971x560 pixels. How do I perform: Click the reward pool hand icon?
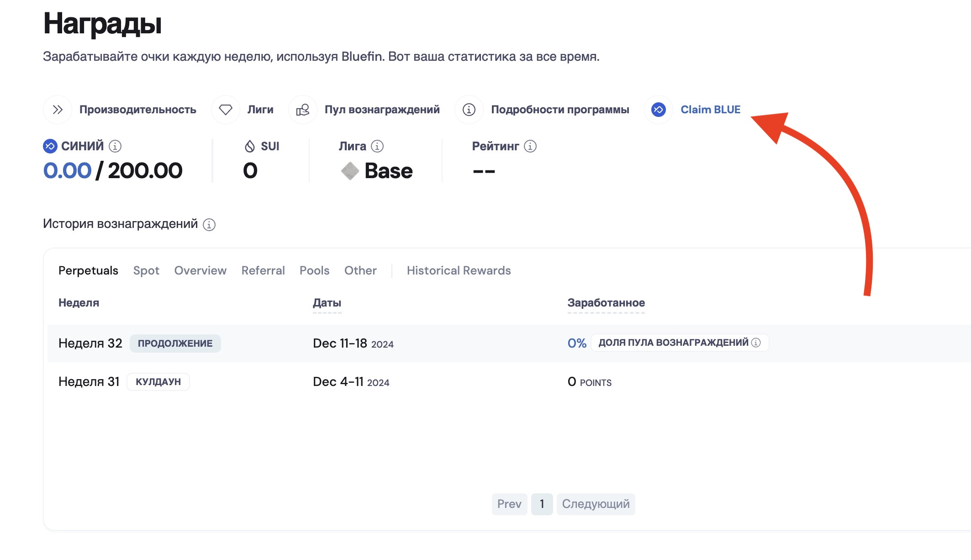click(x=303, y=110)
